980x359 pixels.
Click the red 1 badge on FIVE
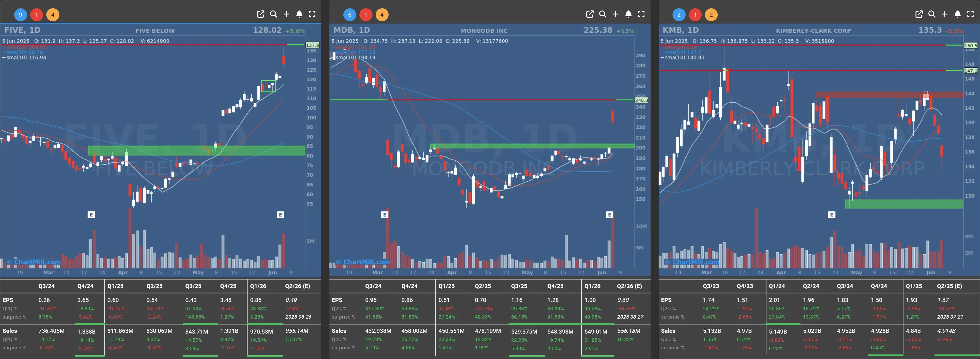click(36, 15)
